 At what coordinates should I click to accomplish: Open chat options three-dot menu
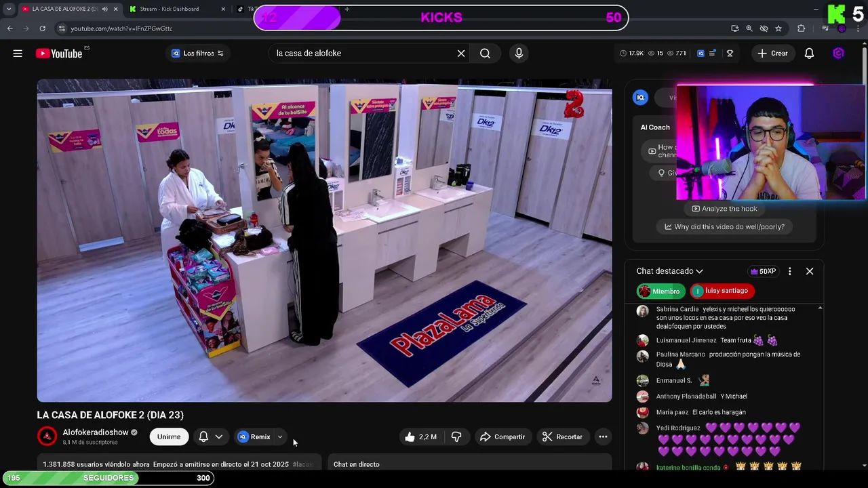[789, 271]
